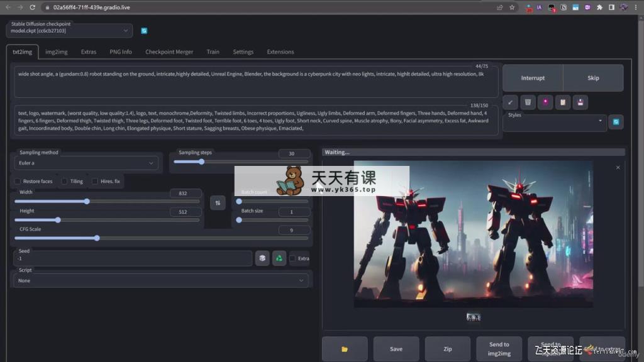Reload the page with browser refresh icon

[33, 8]
